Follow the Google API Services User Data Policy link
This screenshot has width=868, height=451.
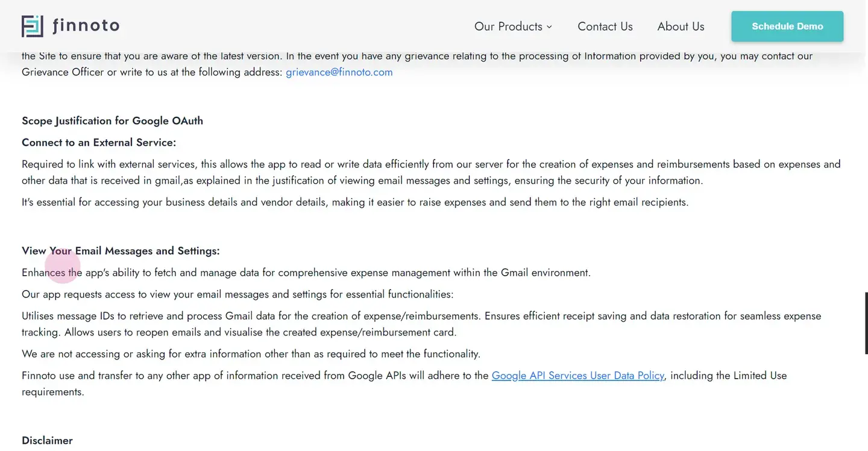tap(578, 376)
